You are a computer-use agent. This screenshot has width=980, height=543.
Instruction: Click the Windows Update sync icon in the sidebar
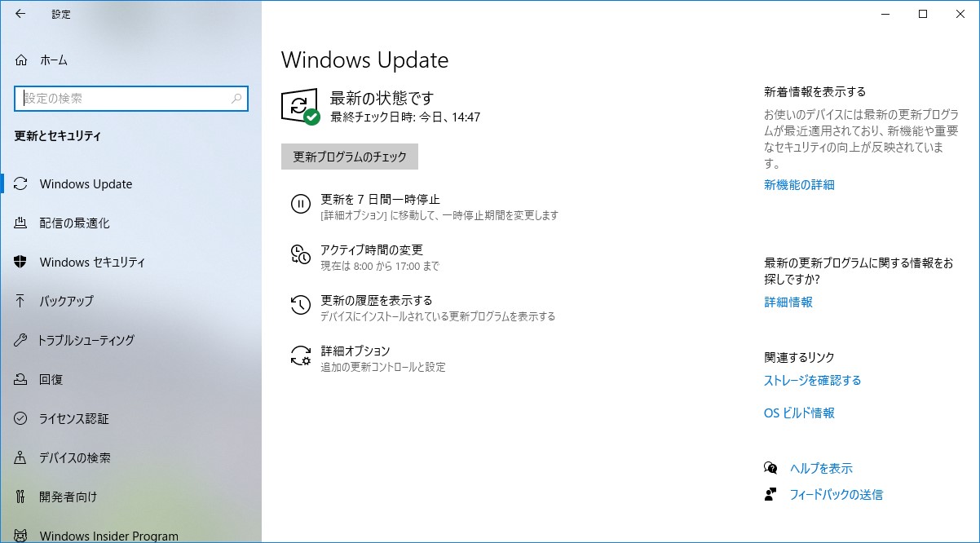pos(21,183)
